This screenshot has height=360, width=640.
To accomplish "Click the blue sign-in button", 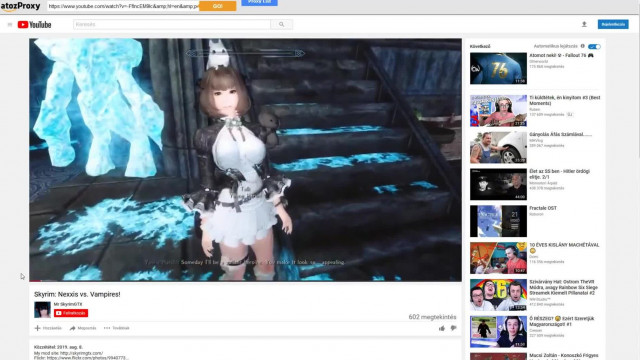I will [613, 24].
